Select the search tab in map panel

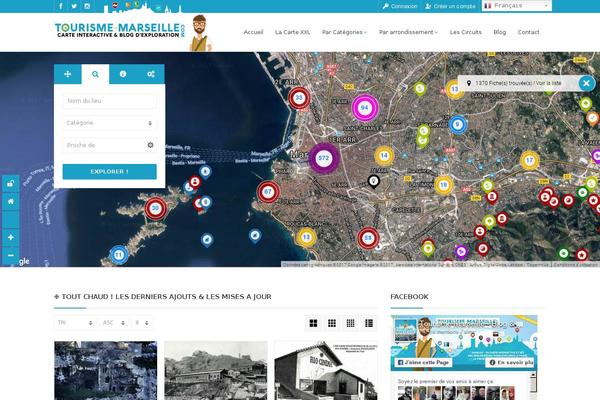pos(95,74)
